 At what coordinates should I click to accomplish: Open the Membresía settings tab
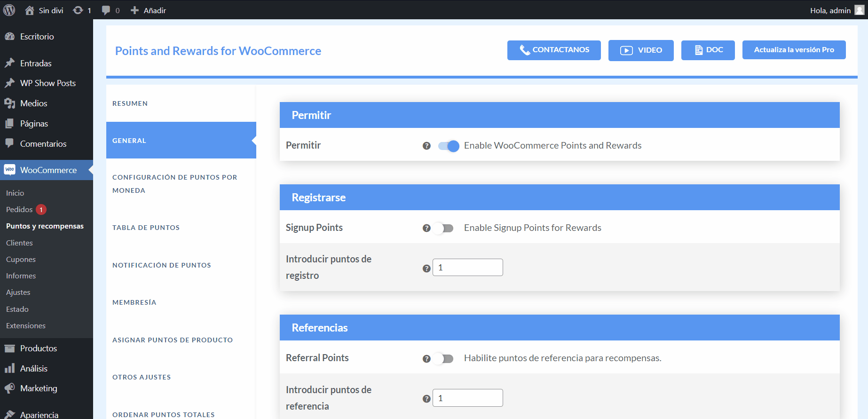(x=134, y=302)
